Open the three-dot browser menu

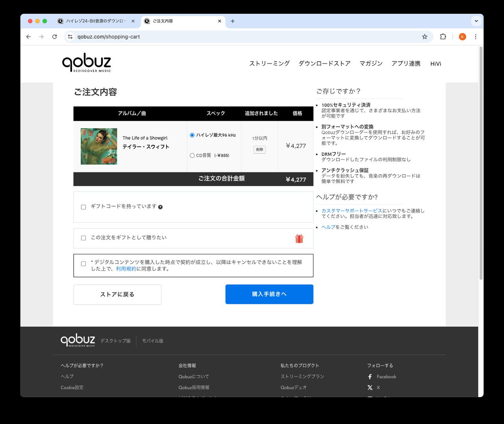476,36
